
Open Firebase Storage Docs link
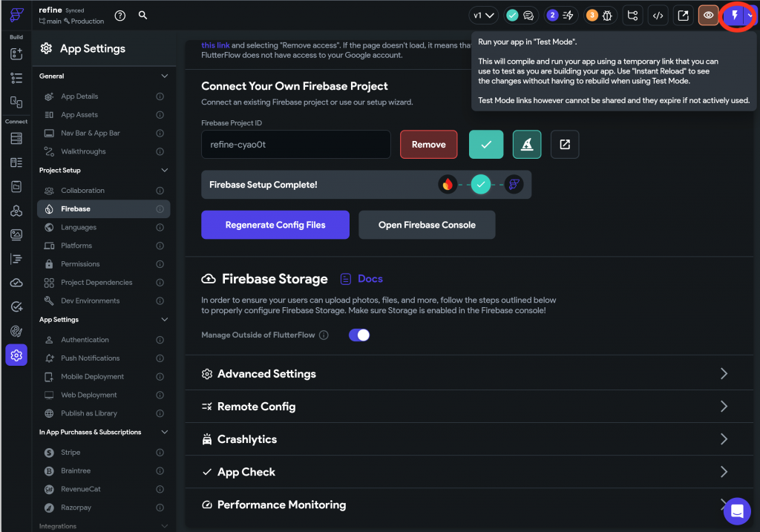point(361,278)
